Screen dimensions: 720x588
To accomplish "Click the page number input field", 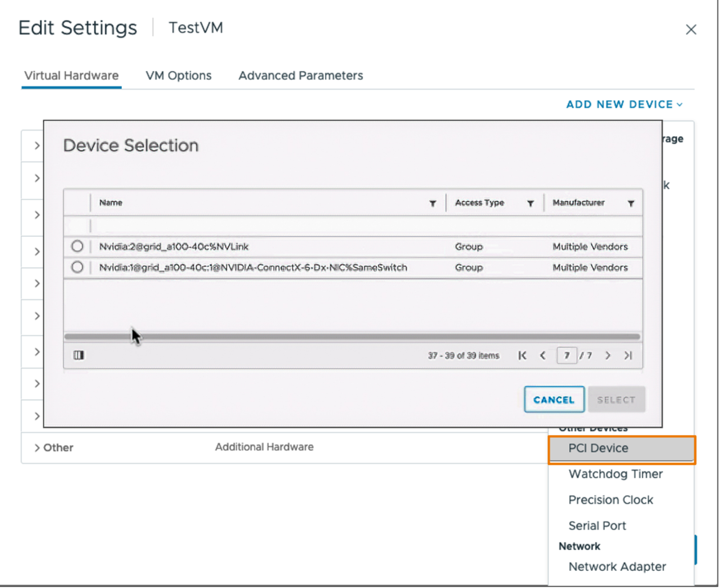I will coord(566,355).
